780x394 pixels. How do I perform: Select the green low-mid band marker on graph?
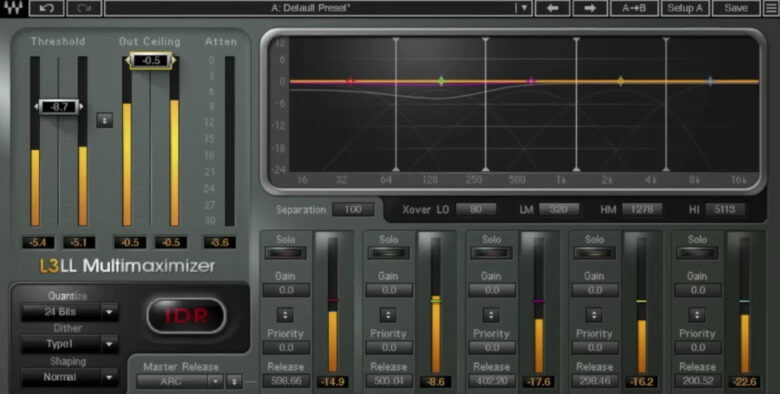tap(441, 81)
